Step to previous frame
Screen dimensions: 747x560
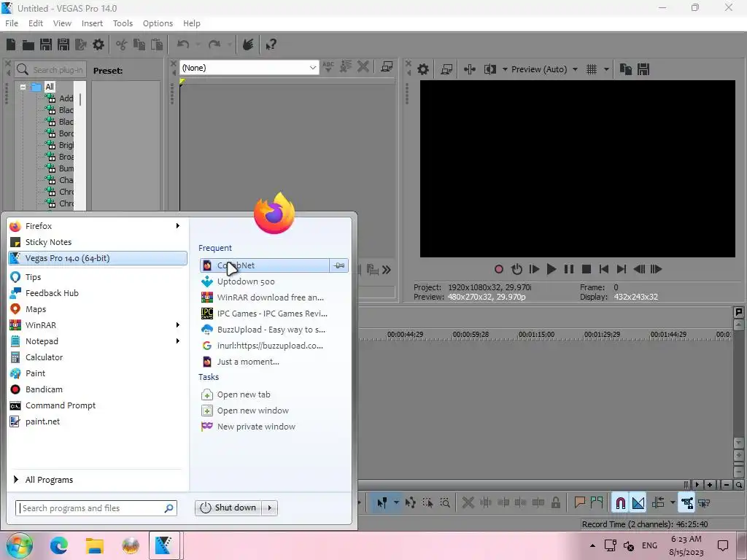click(x=639, y=270)
